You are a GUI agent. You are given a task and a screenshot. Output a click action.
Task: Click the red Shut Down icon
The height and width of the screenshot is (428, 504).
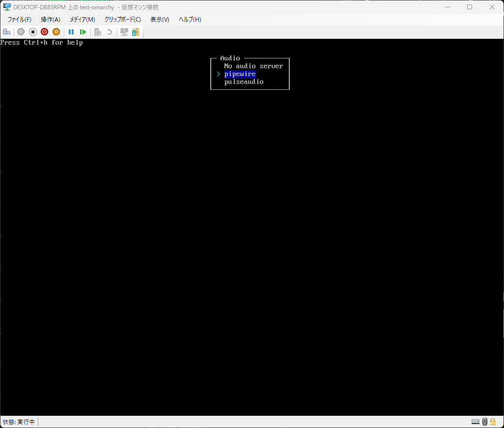click(44, 32)
